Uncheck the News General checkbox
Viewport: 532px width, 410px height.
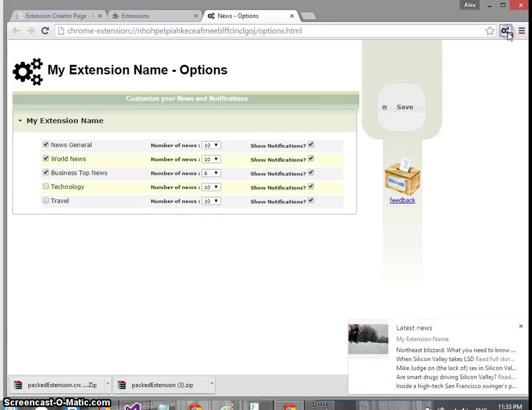[x=46, y=145]
